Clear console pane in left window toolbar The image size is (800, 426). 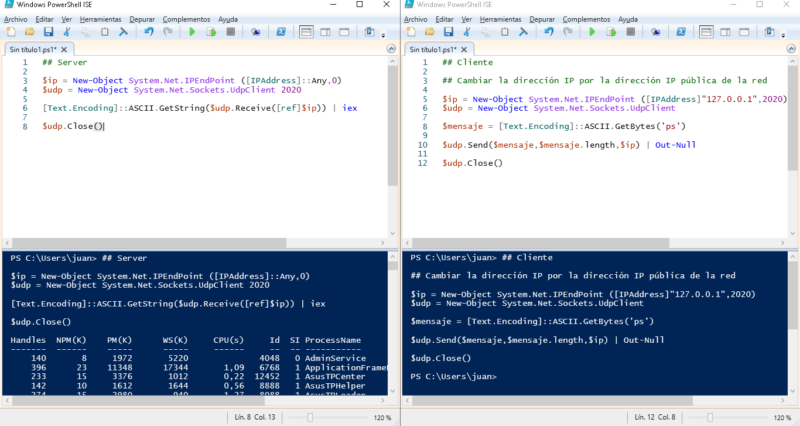click(x=123, y=32)
